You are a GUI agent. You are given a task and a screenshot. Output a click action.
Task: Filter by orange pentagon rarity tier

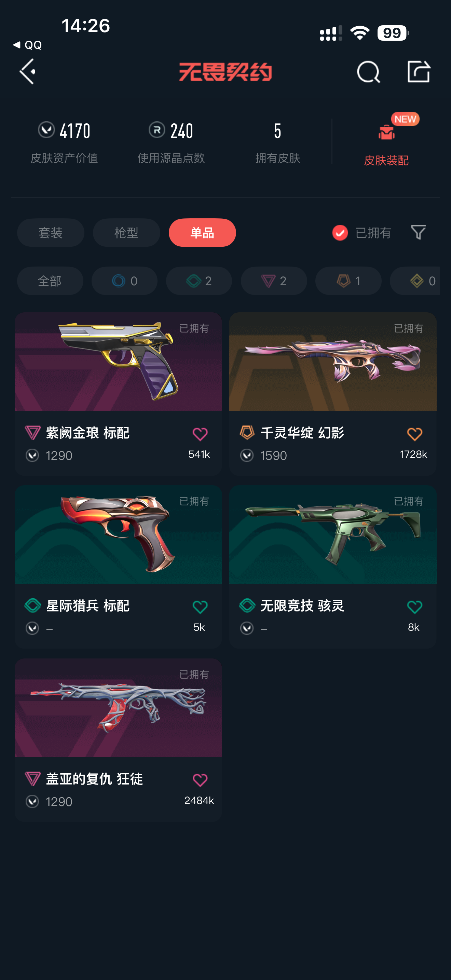348,281
